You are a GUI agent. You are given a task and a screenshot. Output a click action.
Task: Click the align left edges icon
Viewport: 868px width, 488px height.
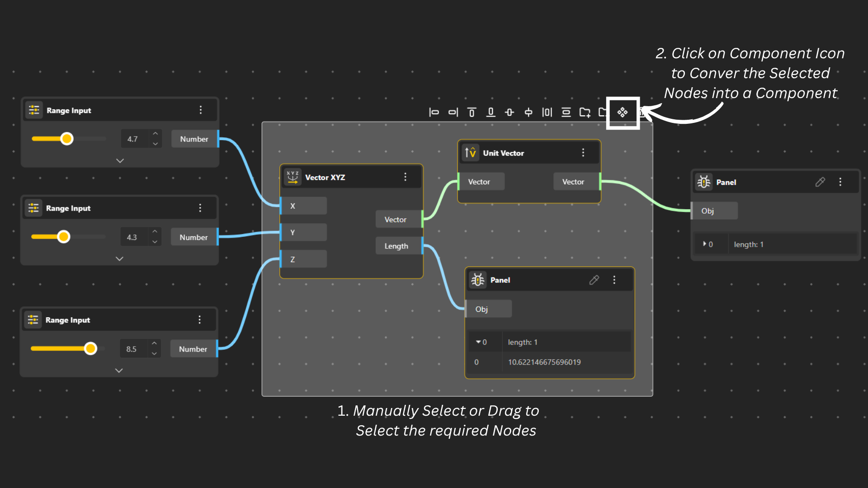tap(434, 113)
